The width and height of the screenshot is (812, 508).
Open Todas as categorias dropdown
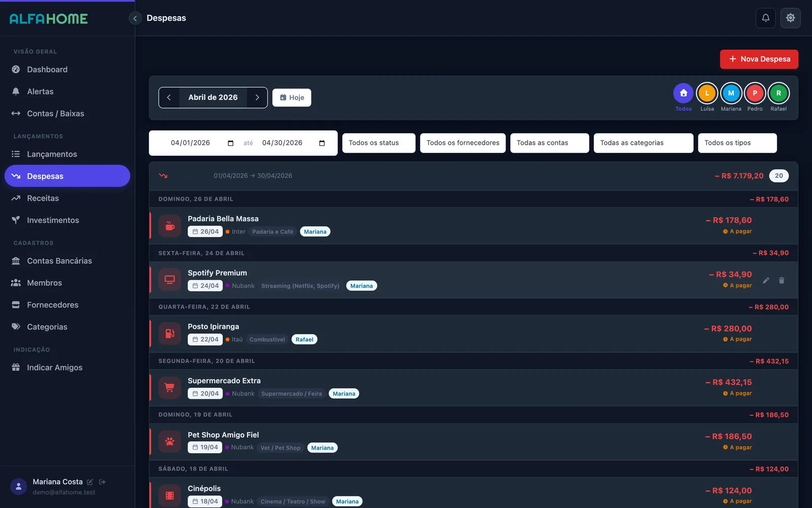click(x=644, y=143)
